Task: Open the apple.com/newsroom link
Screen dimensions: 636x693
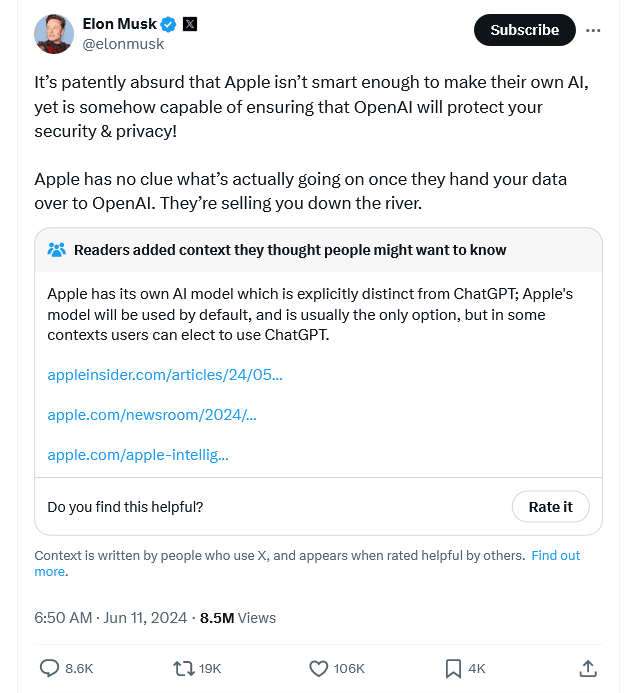Action: [x=152, y=415]
